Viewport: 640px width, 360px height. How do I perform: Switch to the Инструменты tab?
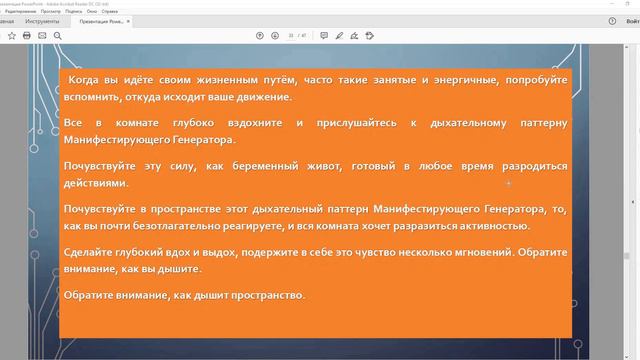click(42, 21)
